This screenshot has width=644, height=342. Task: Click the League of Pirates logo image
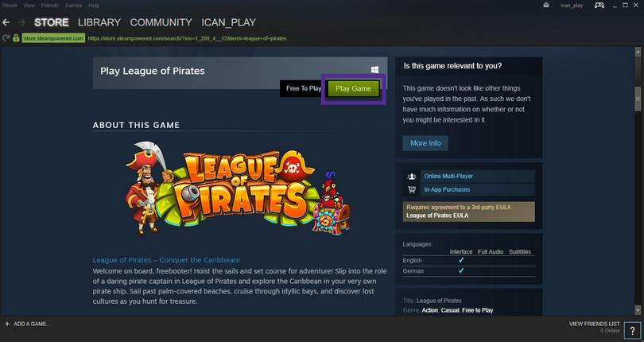238,188
